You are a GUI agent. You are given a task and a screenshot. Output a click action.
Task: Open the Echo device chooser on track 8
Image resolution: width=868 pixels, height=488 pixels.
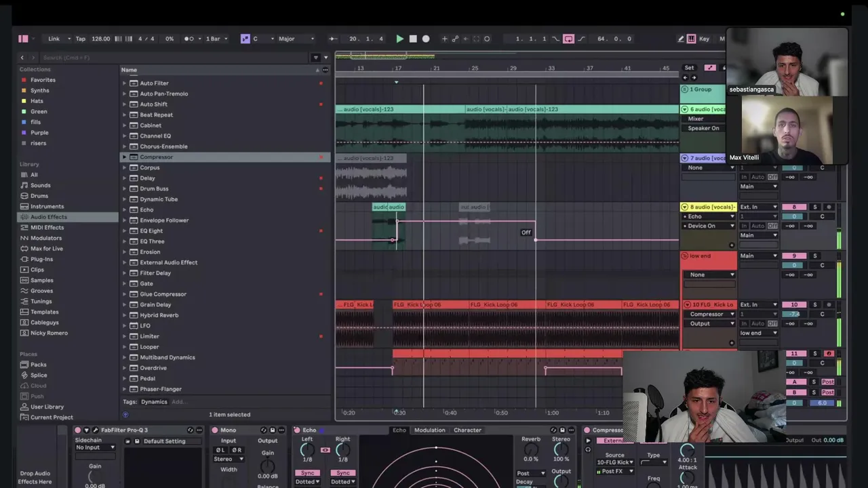pyautogui.click(x=709, y=216)
